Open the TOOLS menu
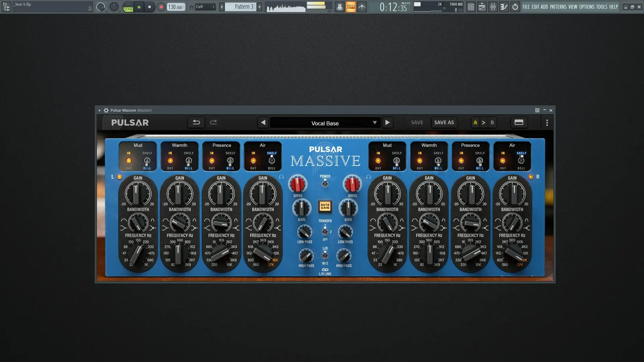Image resolution: width=644 pixels, height=362 pixels. 602,7
